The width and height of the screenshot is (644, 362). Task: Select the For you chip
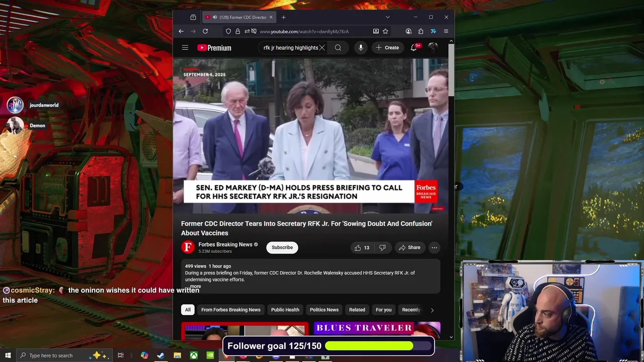point(383,310)
